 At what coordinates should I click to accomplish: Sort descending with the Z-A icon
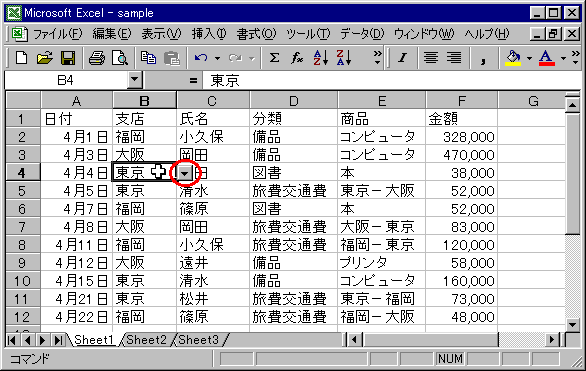click(343, 58)
